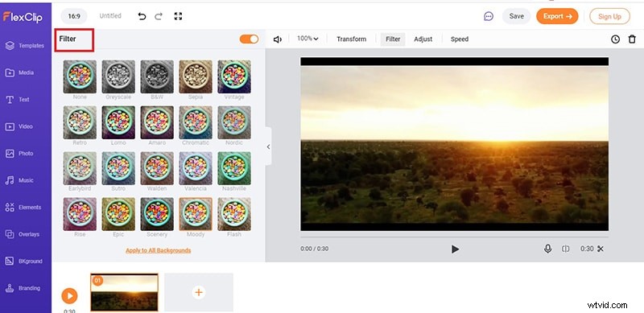Viewport: 644px width, 313px height.
Task: Open the BKground sidebar section
Action: tap(25, 262)
